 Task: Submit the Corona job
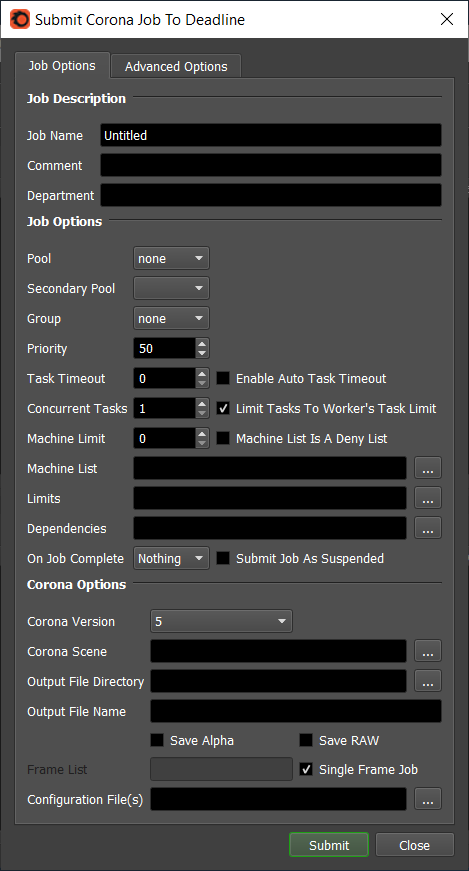click(329, 845)
